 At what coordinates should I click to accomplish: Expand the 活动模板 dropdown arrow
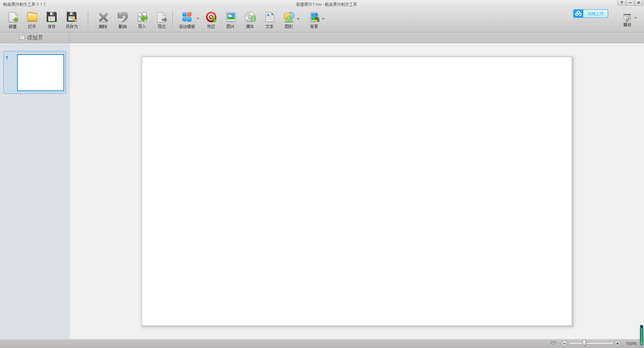tap(198, 18)
